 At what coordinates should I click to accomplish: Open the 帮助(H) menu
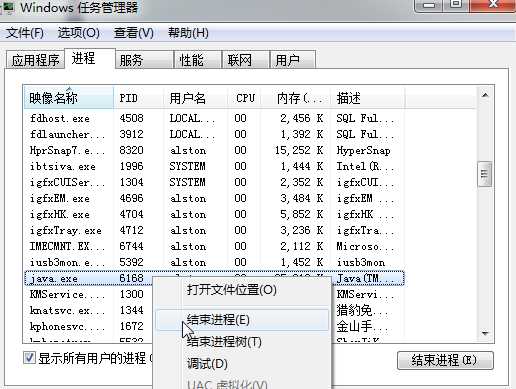(x=188, y=33)
